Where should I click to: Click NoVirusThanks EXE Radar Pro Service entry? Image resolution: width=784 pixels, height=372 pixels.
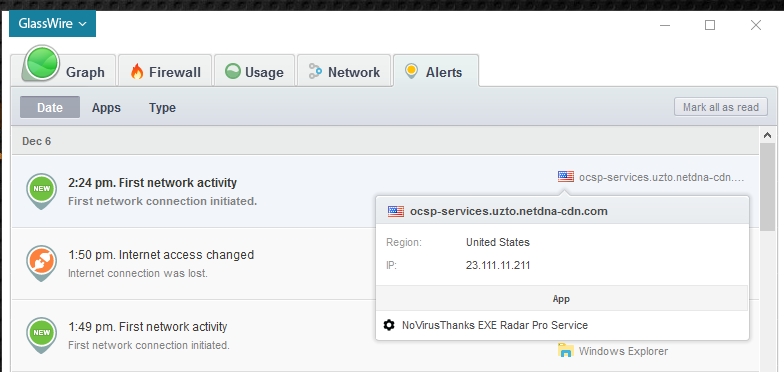(x=494, y=326)
